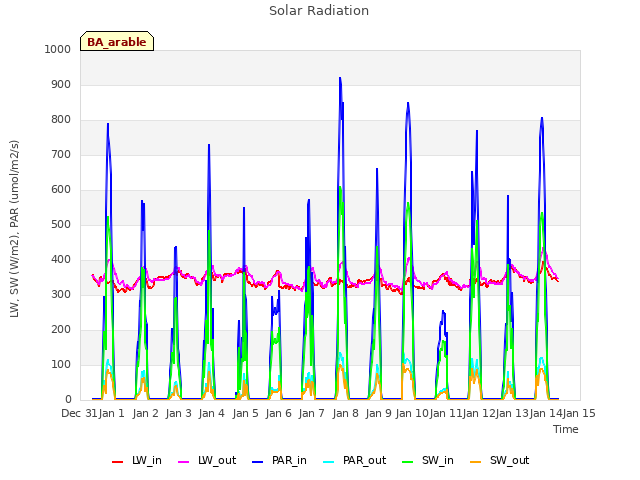
Task: Click the Jan 6 x-axis tick label
Action: click(279, 413)
